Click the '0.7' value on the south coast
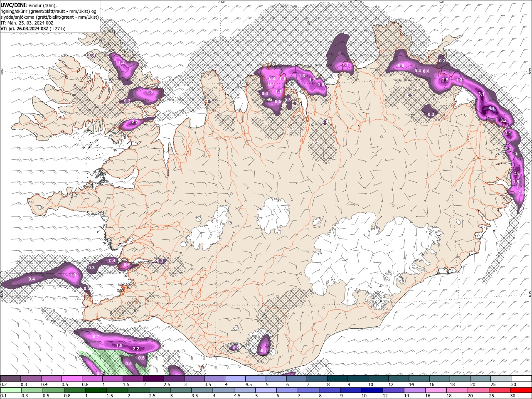 (264, 350)
